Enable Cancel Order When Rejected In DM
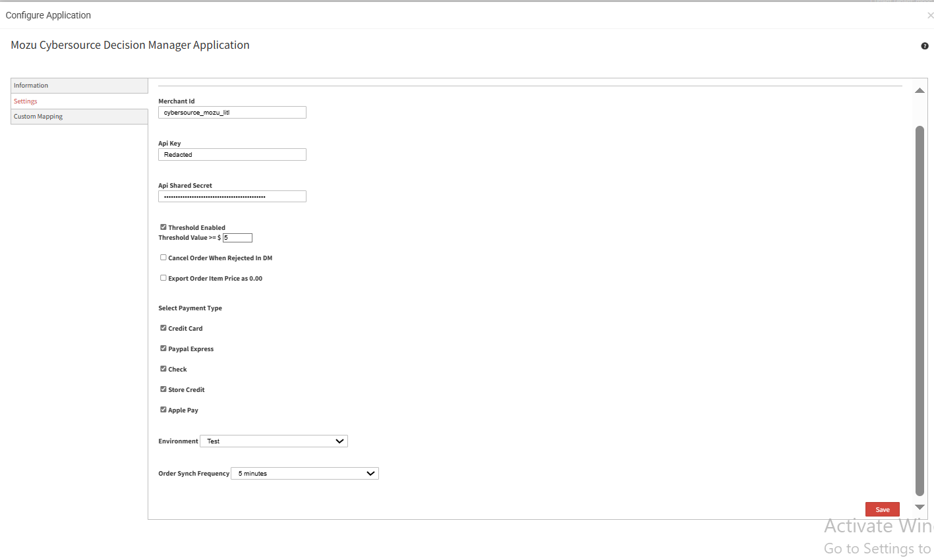The height and width of the screenshot is (560, 934). (x=163, y=257)
